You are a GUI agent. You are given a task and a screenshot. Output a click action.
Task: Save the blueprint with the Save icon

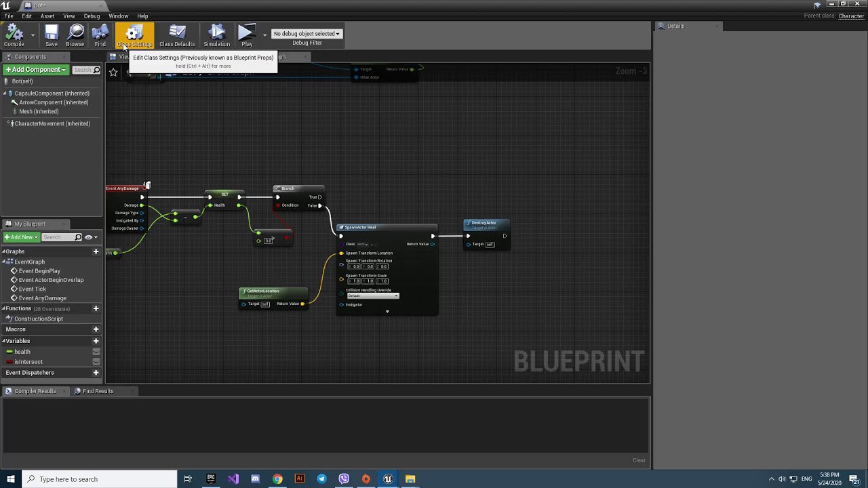(52, 35)
